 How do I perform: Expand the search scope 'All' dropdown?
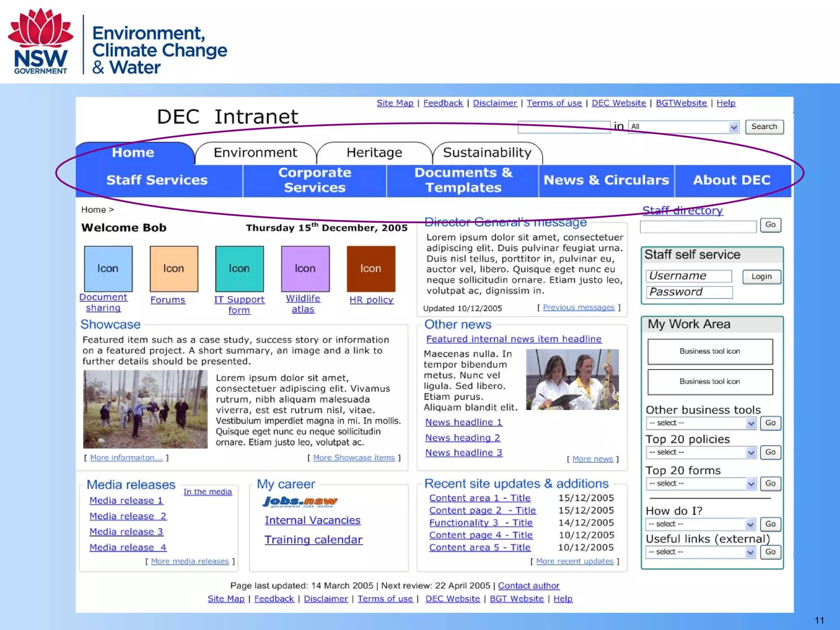684,127
